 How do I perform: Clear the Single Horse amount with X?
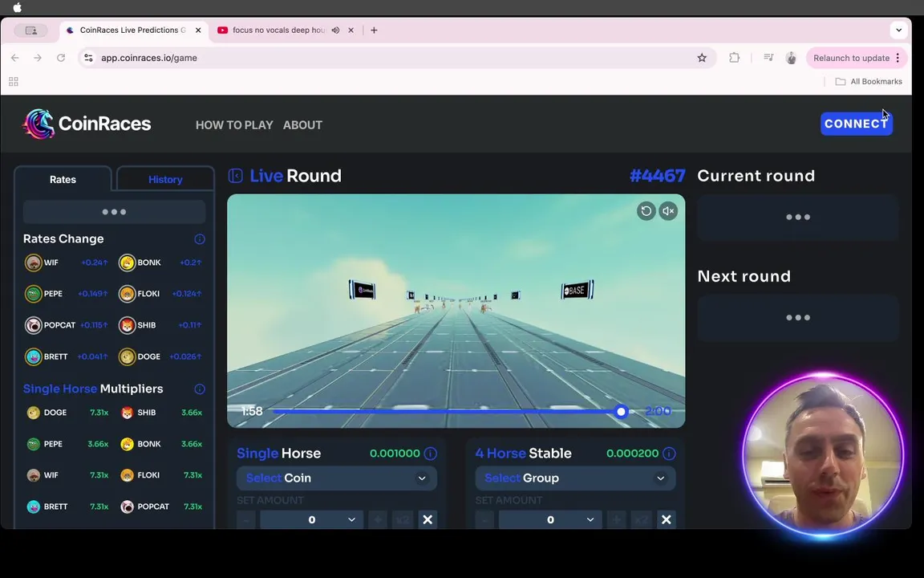pos(428,519)
